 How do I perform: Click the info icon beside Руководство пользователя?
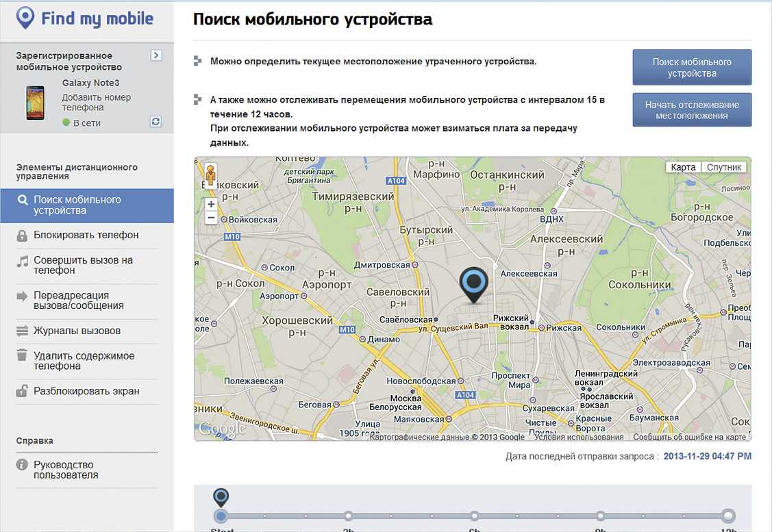[x=22, y=465]
